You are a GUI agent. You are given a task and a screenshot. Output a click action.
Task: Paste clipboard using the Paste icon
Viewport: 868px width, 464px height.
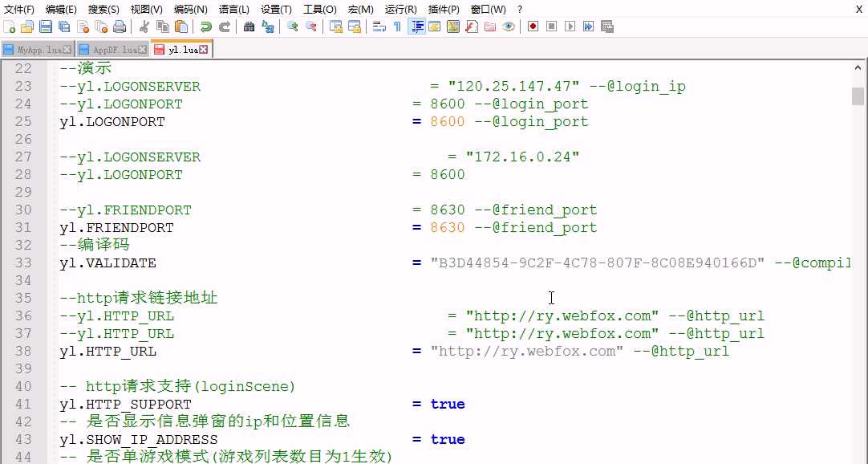pyautogui.click(x=181, y=26)
